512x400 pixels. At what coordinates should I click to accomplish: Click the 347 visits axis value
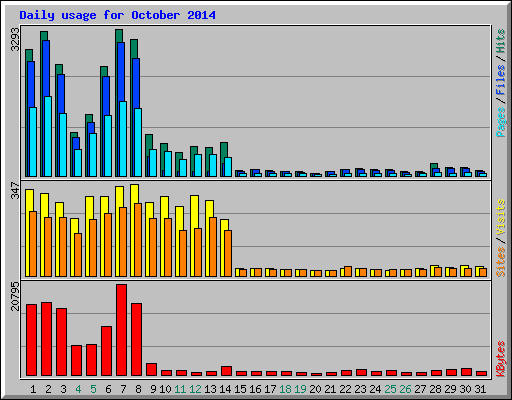[x=15, y=190]
